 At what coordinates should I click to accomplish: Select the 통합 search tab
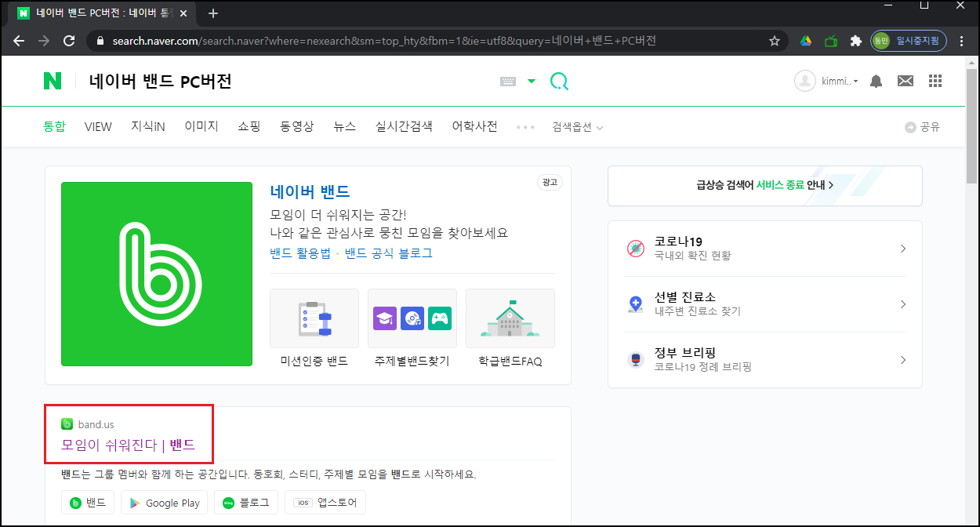coord(54,126)
